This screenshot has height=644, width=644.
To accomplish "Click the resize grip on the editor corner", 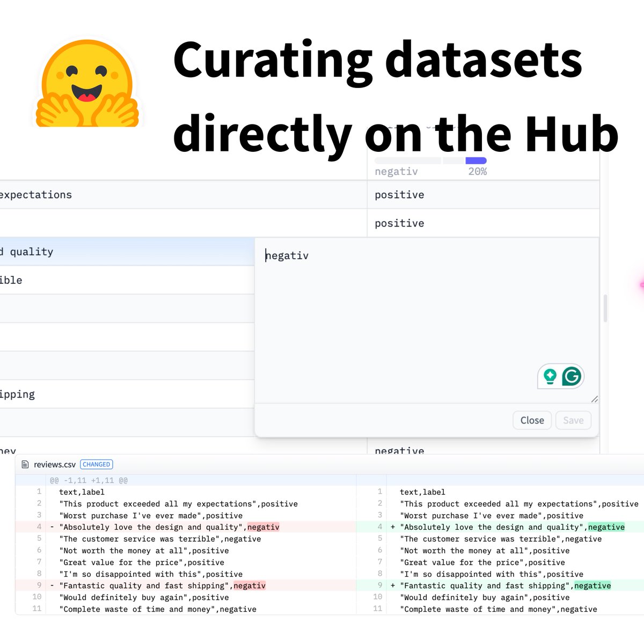I will click(594, 399).
